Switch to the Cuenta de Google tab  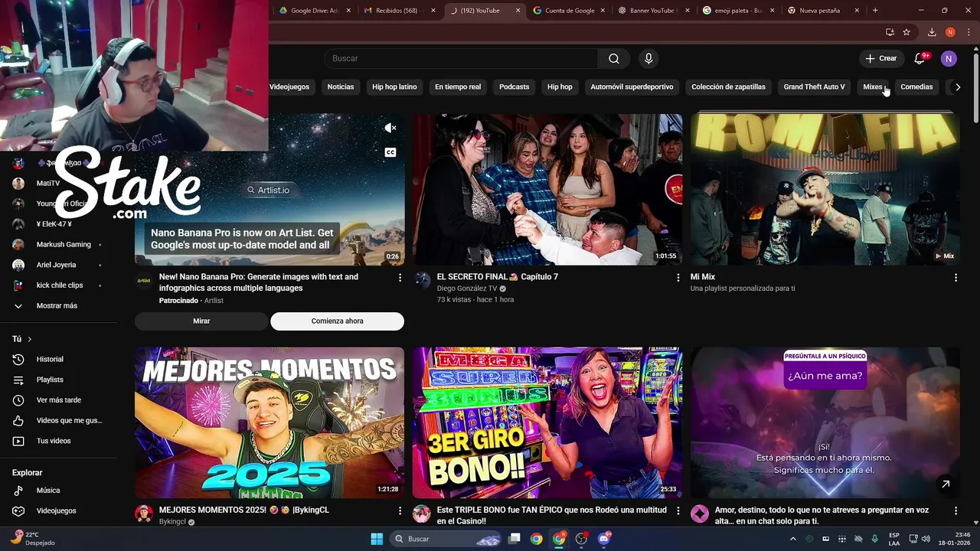coord(568,11)
